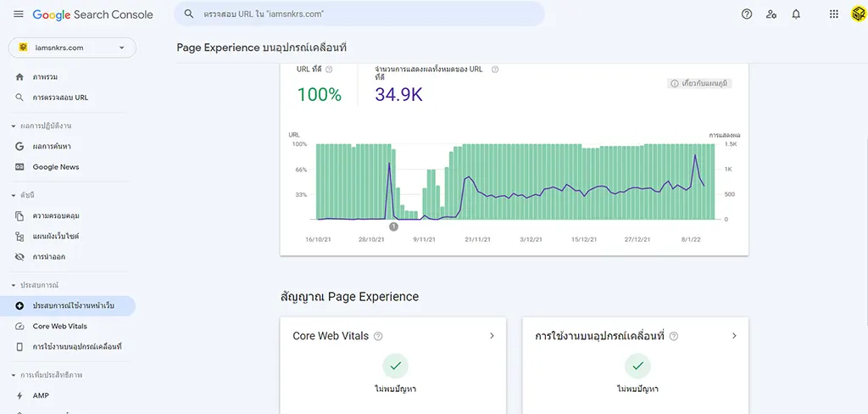Open the mobile usability card chevron
868x414 pixels.
pyautogui.click(x=734, y=336)
